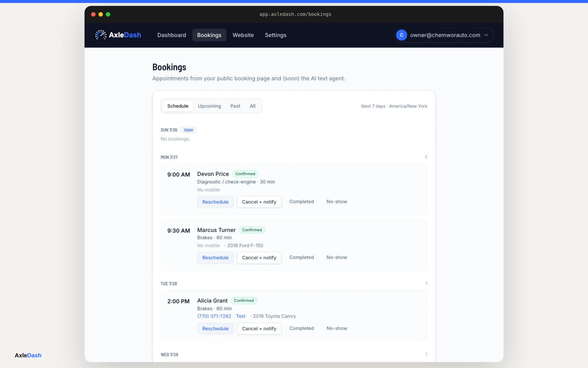Switch to the Upcoming tab
The image size is (588, 368).
209,106
